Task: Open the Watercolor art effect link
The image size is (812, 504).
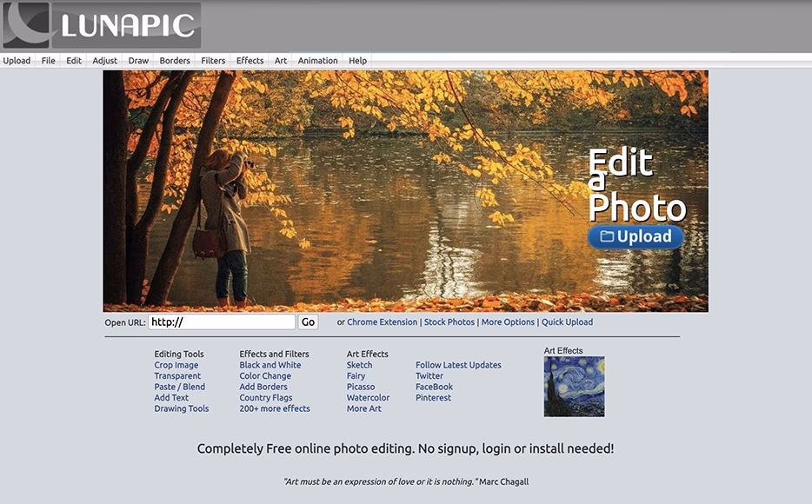Action: click(x=368, y=398)
